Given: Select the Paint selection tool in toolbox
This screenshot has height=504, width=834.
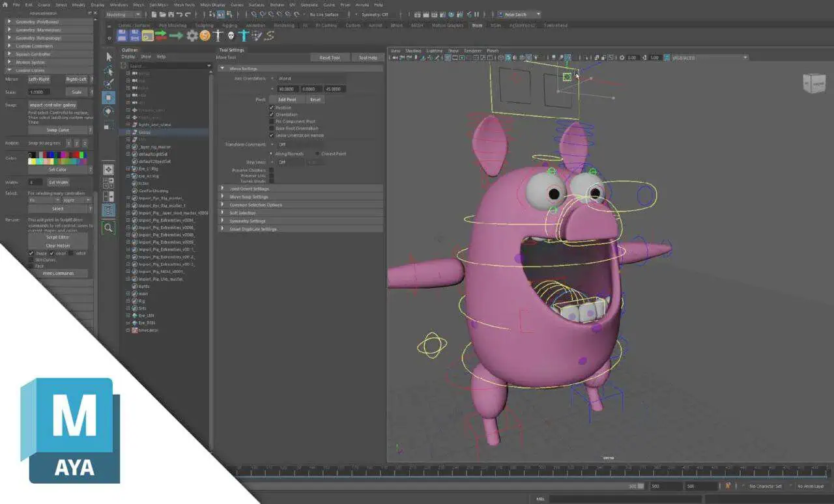Looking at the screenshot, I should click(x=109, y=84).
